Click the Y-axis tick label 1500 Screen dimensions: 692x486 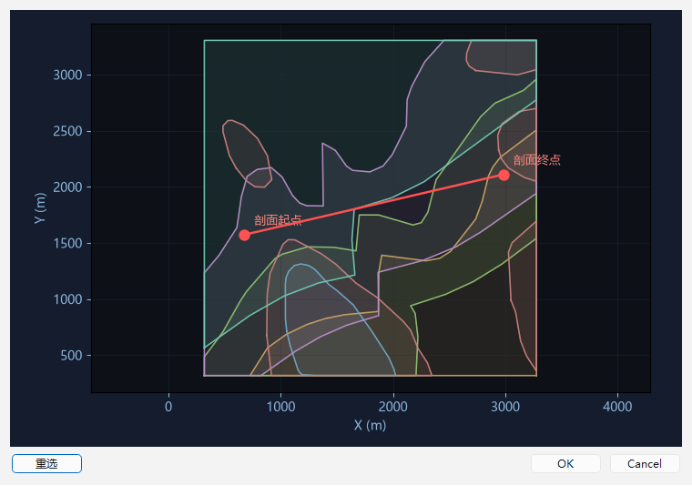click(68, 243)
